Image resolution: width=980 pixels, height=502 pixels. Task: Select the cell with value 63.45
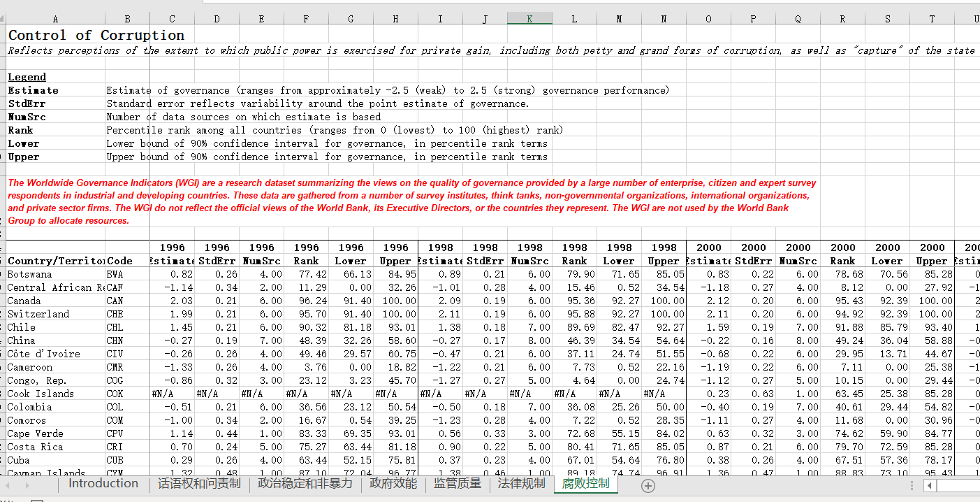pyautogui.click(x=842, y=394)
